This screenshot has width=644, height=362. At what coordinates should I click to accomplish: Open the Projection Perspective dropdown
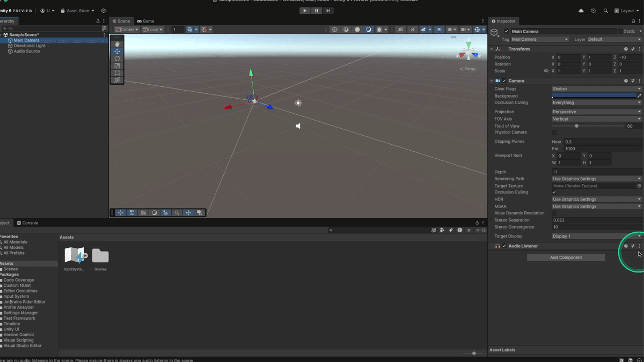(596, 111)
